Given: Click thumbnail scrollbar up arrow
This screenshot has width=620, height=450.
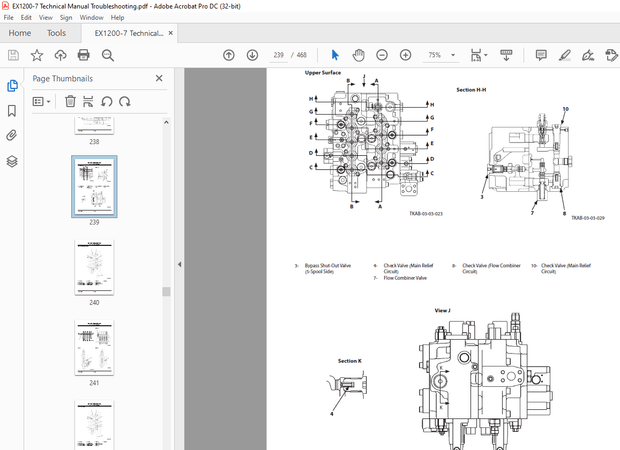Looking at the screenshot, I should [166, 122].
